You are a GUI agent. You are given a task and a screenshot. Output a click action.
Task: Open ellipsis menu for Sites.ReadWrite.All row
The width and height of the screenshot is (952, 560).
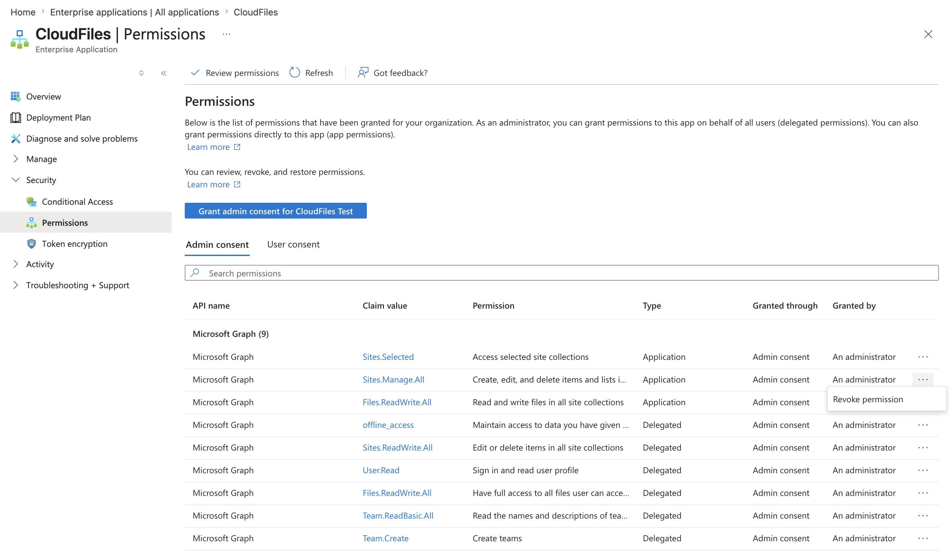tap(922, 448)
